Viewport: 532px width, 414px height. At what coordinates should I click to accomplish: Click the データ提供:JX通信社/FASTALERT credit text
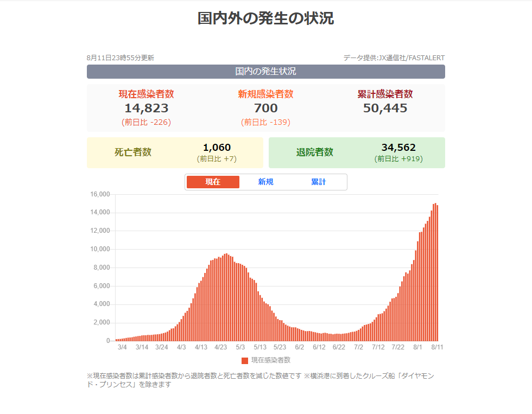click(x=394, y=58)
